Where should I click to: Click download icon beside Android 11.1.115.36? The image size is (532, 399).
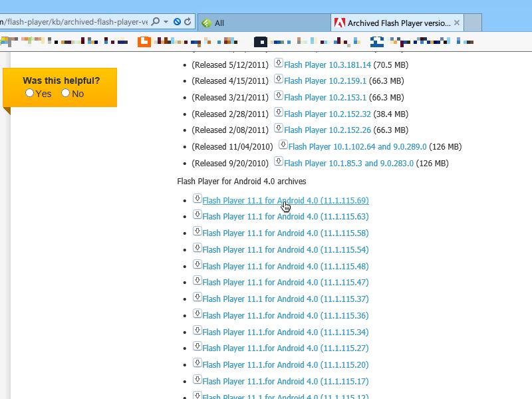(198, 313)
